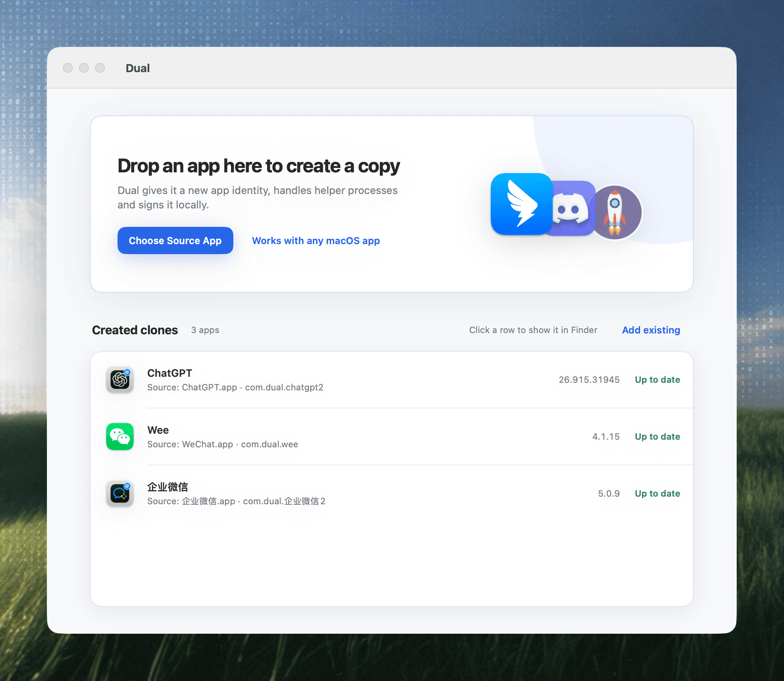The height and width of the screenshot is (681, 784).
Task: Click the Created clones heading
Action: (x=135, y=330)
